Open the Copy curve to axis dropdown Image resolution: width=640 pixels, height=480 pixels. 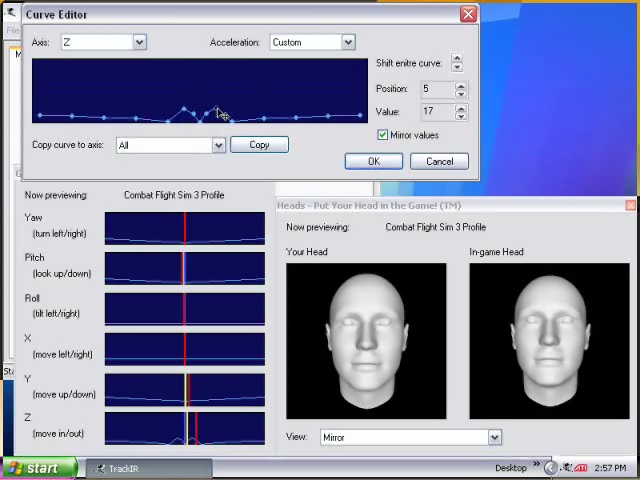point(218,145)
